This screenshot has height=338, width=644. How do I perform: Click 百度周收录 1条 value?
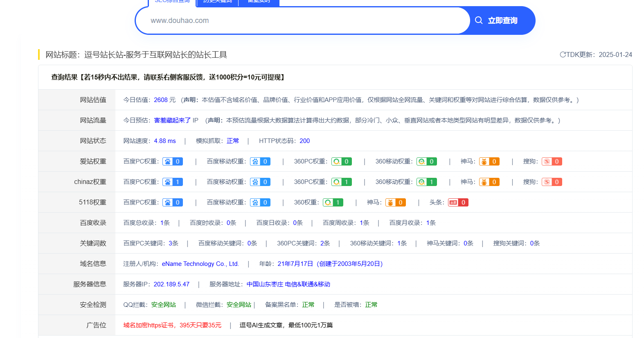pyautogui.click(x=365, y=223)
